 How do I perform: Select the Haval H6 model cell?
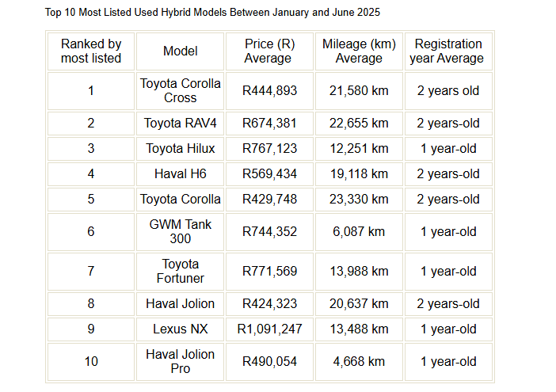click(180, 174)
